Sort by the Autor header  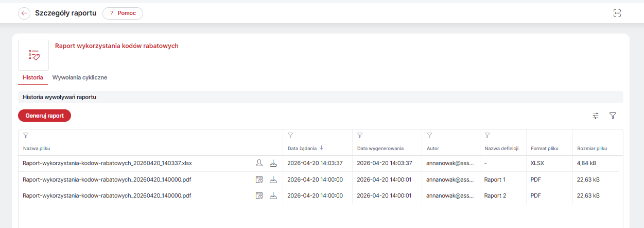click(x=433, y=149)
